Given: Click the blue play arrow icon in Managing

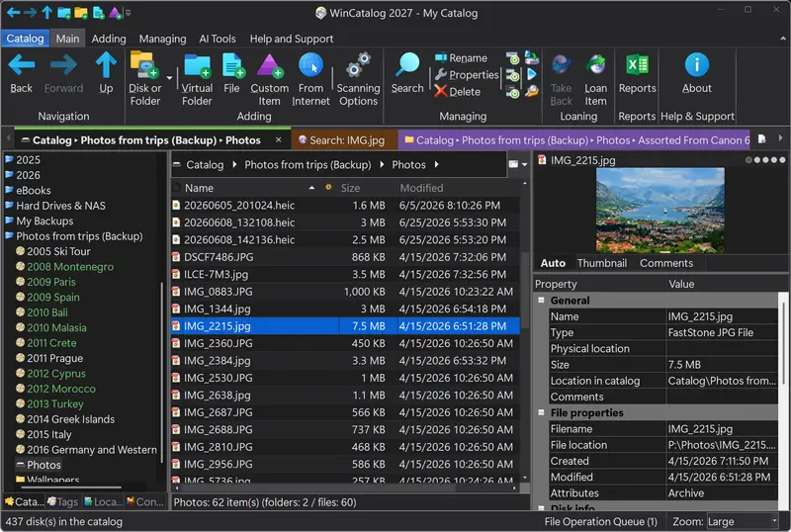Looking at the screenshot, I should click(531, 75).
